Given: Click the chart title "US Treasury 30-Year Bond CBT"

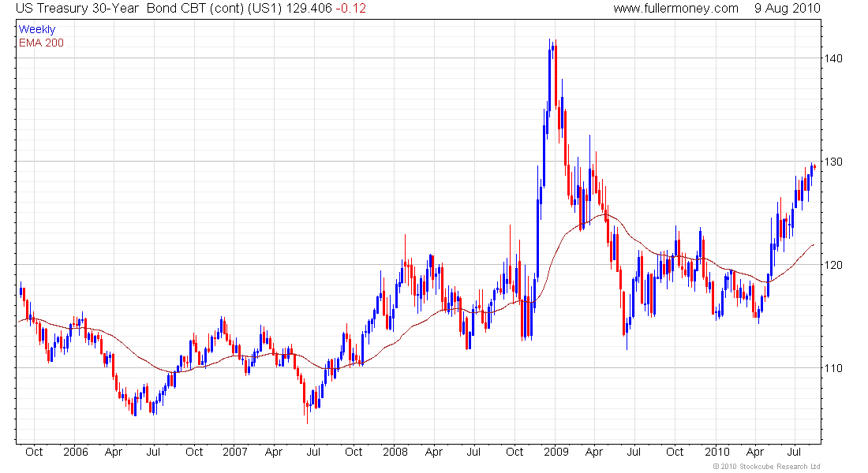Looking at the screenshot, I should (110, 9).
